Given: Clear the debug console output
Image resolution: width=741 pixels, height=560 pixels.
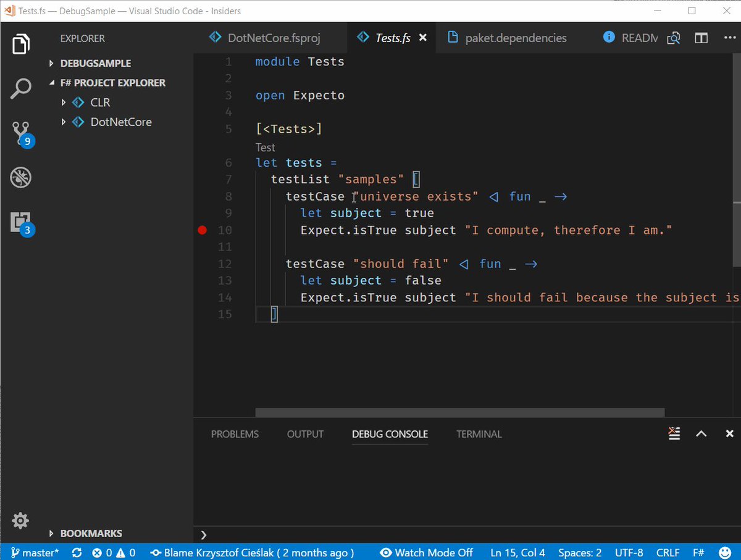Looking at the screenshot, I should 674,433.
